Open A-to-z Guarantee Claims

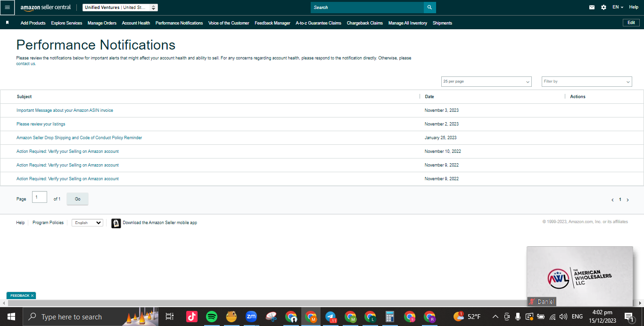(x=318, y=23)
